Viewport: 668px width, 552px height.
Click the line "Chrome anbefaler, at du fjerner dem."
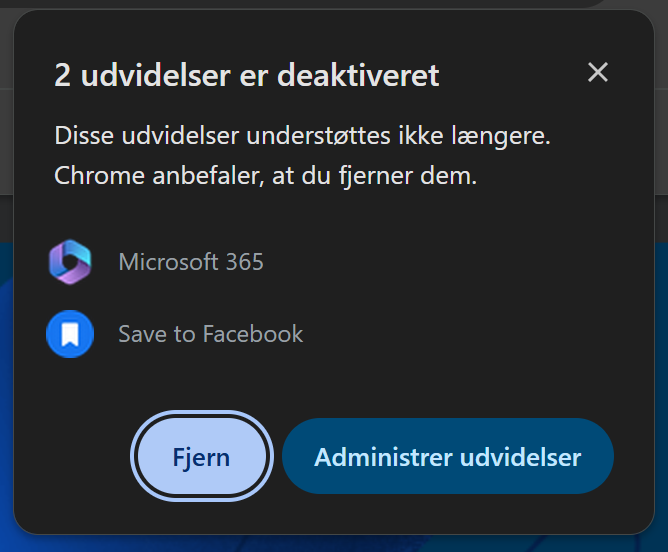click(265, 175)
